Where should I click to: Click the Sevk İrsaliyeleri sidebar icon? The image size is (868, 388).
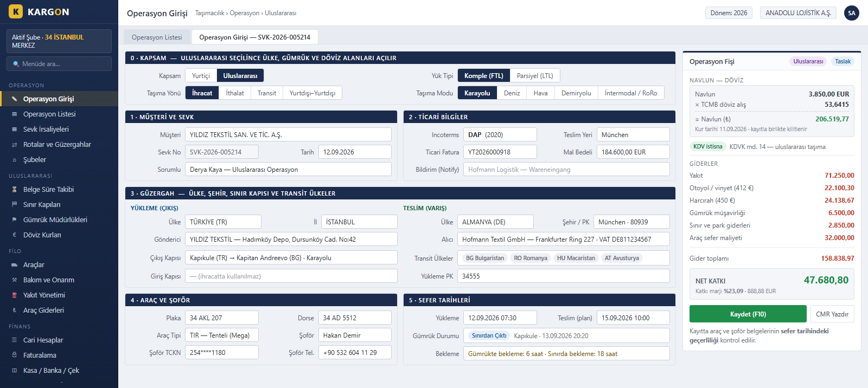click(15, 129)
